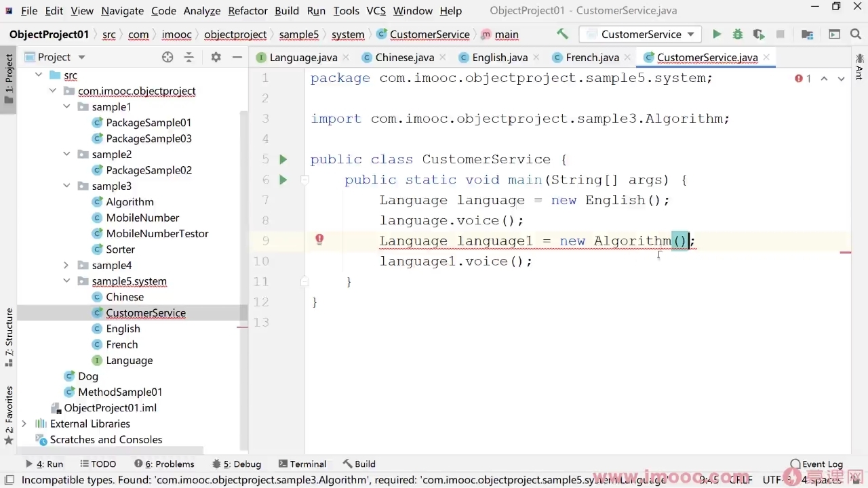The height and width of the screenshot is (488, 868).
Task: Click the stop process icon
Action: pyautogui.click(x=780, y=34)
